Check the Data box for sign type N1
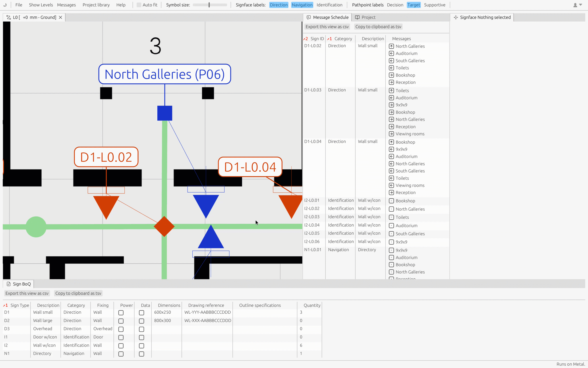The width and height of the screenshot is (588, 368). (x=142, y=354)
